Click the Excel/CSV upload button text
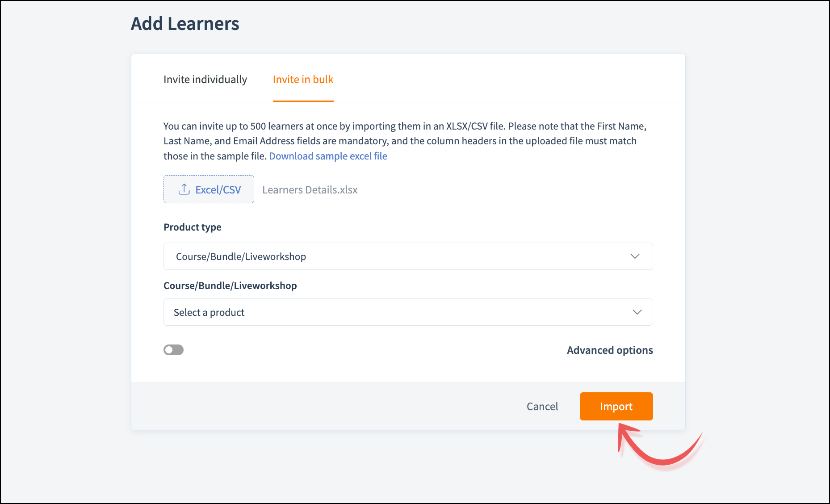 click(x=218, y=190)
